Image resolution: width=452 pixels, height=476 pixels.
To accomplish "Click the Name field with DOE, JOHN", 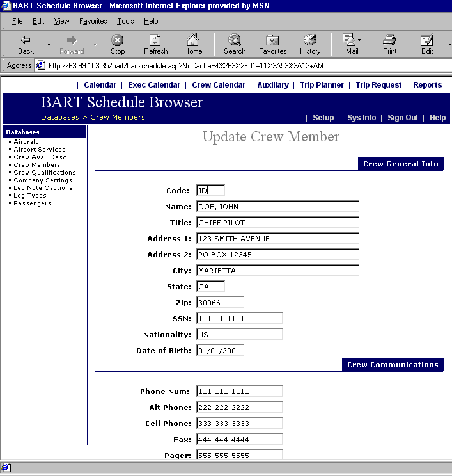I will pos(277,207).
